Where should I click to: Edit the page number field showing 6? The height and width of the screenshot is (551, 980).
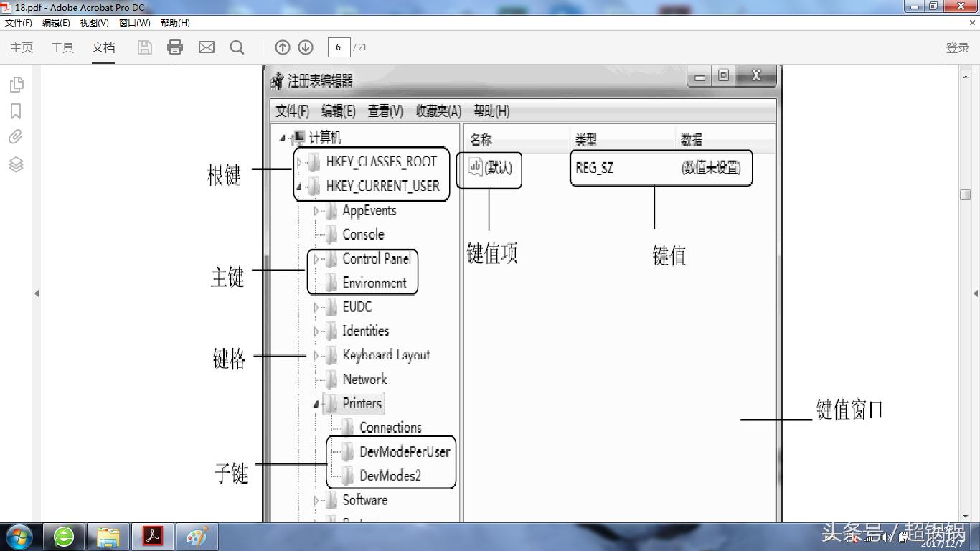coord(338,47)
